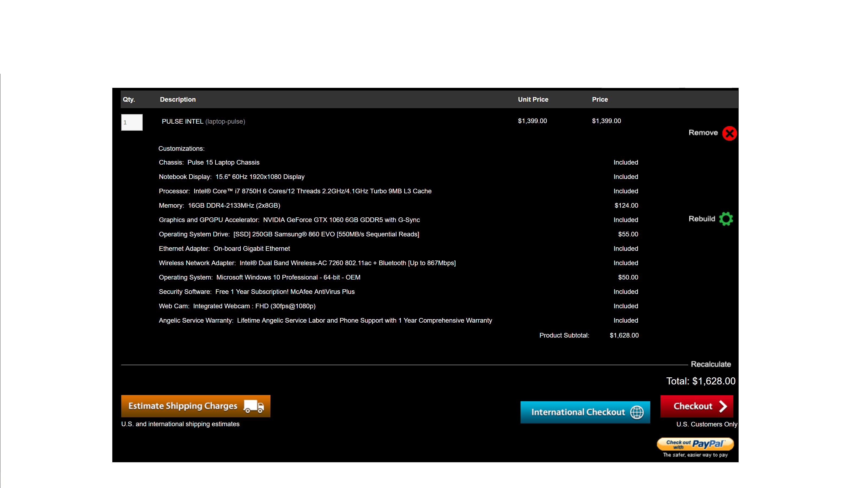This screenshot has height=488, width=868.
Task: Click the Included value for Chassis
Action: 626,162
